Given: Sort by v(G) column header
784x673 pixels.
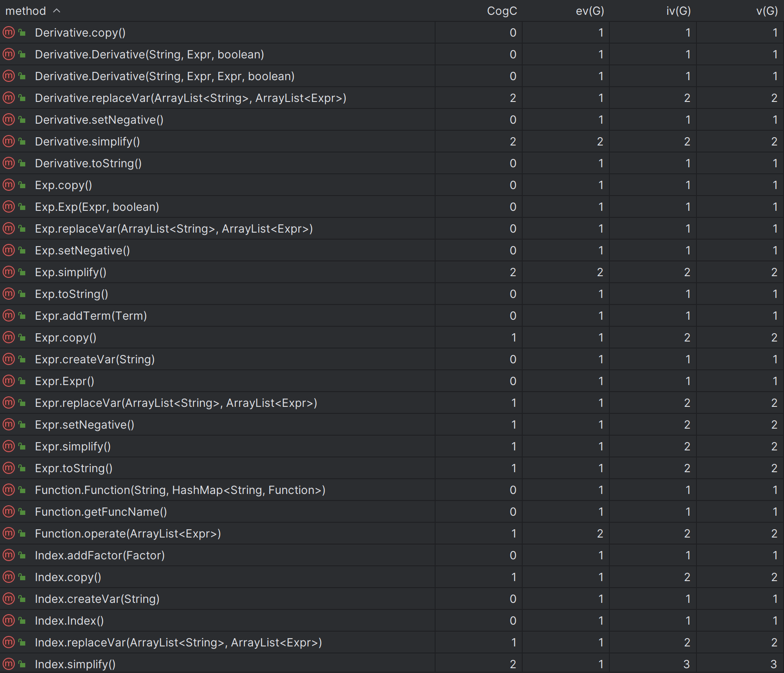Looking at the screenshot, I should pos(767,11).
